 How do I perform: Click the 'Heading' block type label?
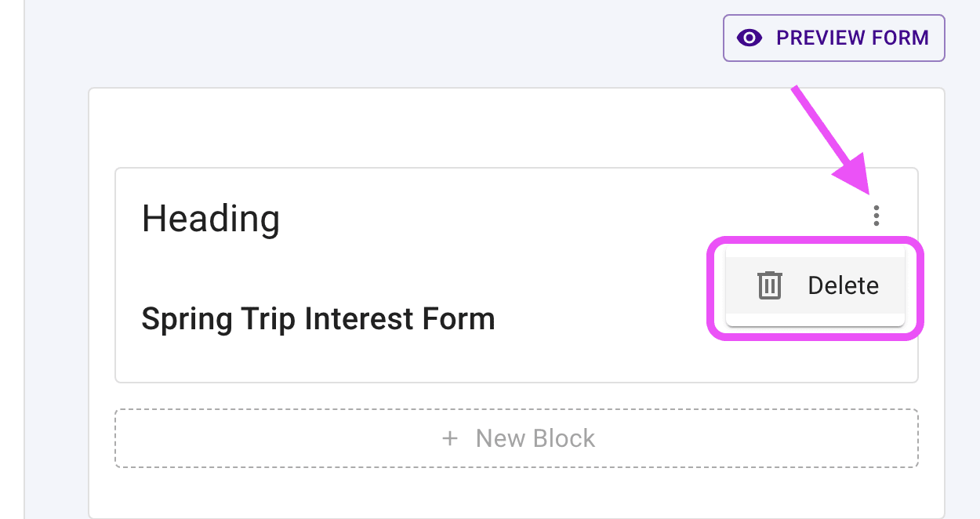(x=210, y=219)
